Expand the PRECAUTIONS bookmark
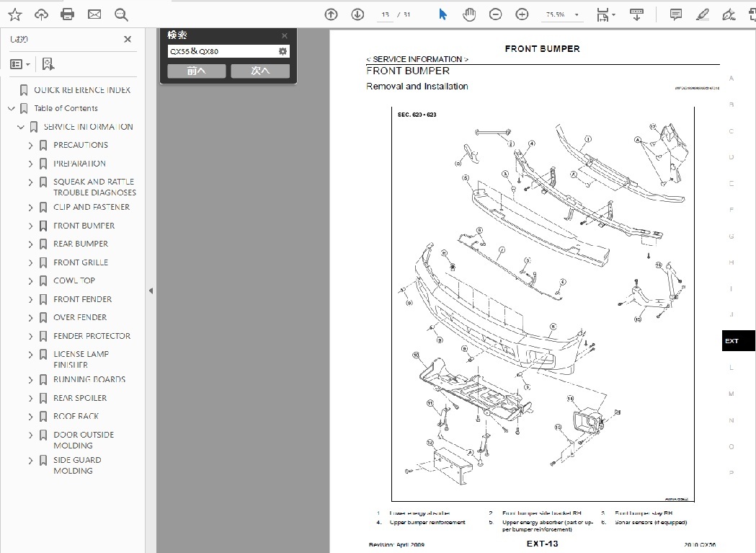The image size is (756, 553). coord(30,145)
